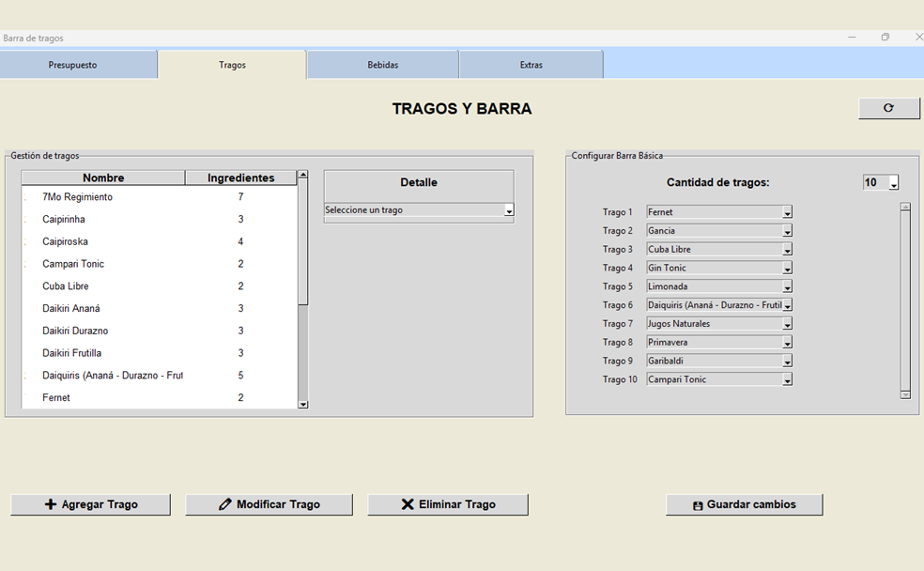The width and height of the screenshot is (924, 571).
Task: Select 'Campari Tonic' in the drinks list
Action: [159, 264]
